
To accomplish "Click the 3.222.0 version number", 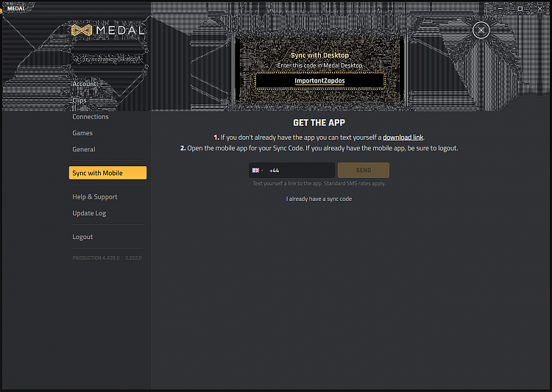I will coord(133,258).
